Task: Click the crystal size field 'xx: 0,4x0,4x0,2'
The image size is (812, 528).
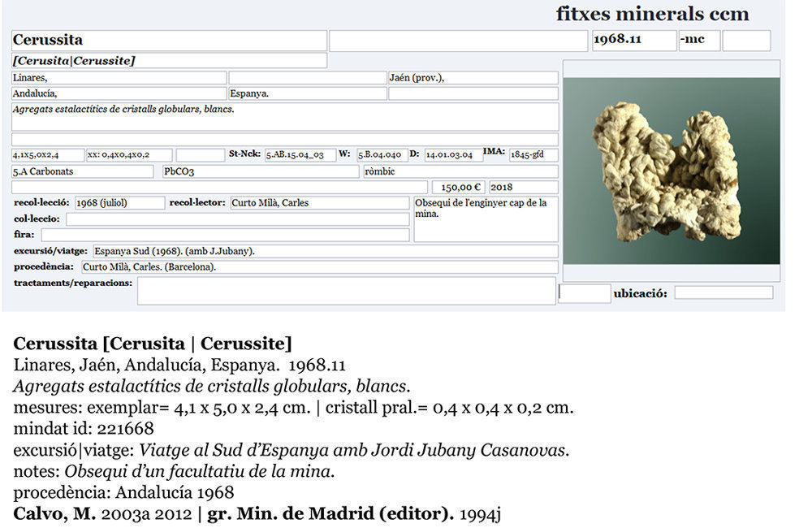Action: [x=129, y=155]
